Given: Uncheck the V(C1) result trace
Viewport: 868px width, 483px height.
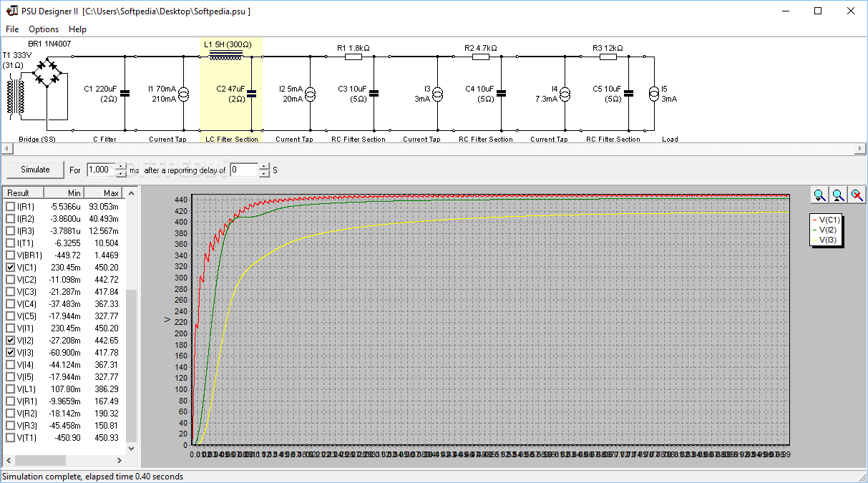Looking at the screenshot, I should click(10, 267).
